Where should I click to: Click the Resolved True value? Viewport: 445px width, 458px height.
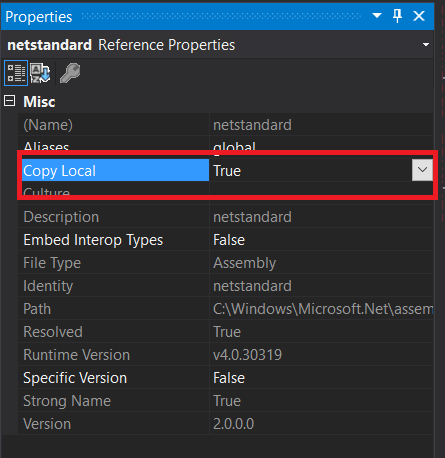point(227,332)
